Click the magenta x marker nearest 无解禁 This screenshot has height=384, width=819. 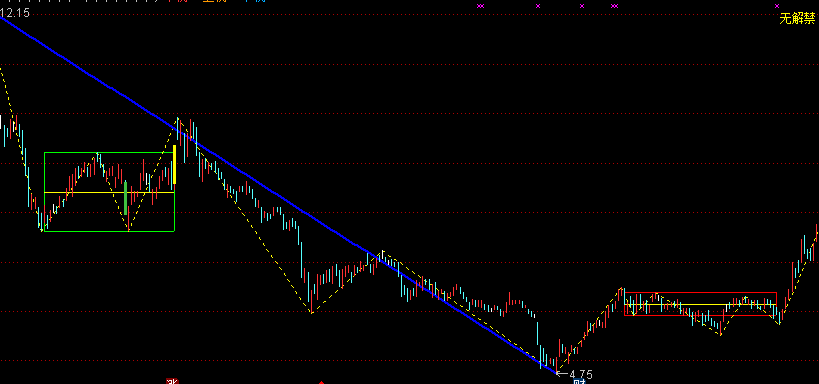tap(777, 6)
